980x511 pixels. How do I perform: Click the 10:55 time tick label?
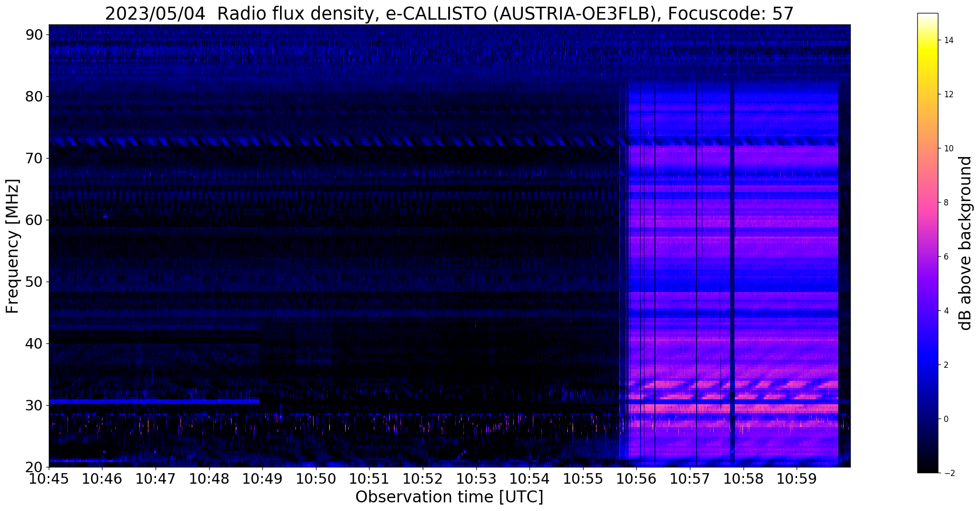tap(583, 479)
